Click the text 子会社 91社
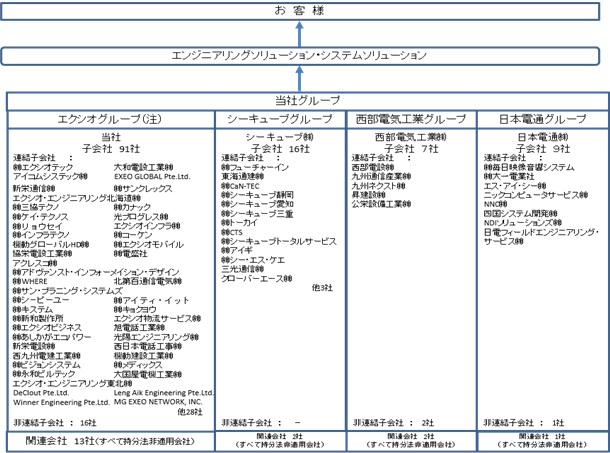The height and width of the screenshot is (453, 610). point(111,149)
